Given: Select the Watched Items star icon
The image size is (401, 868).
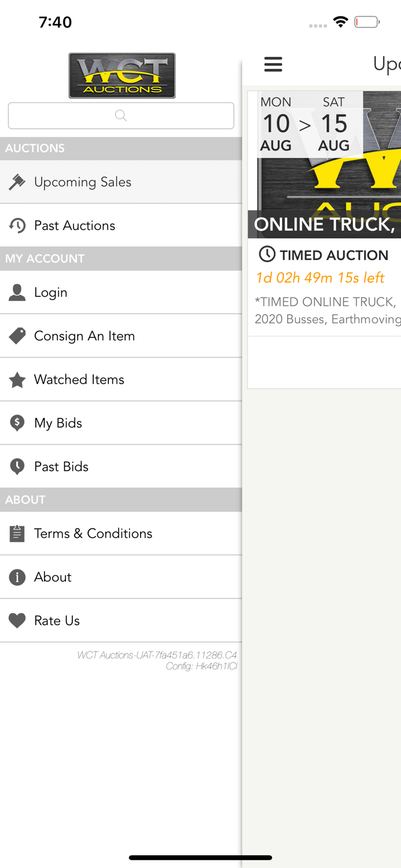Looking at the screenshot, I should [x=16, y=379].
